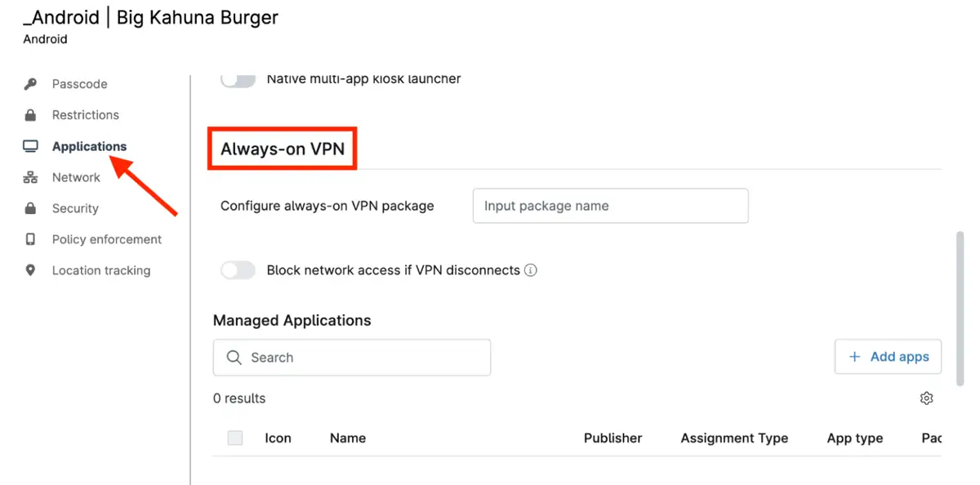Click the Managed Applications heading
Viewport: 980px width, 485px height.
pyautogui.click(x=292, y=320)
